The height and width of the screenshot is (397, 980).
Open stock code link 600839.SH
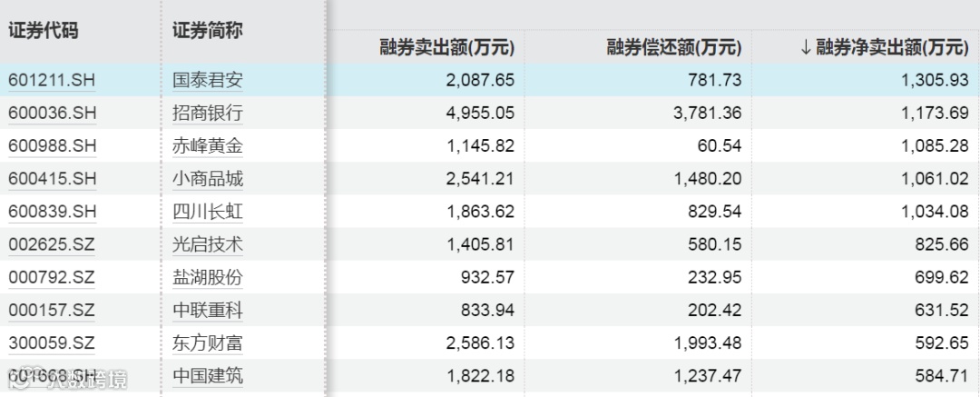pos(53,212)
